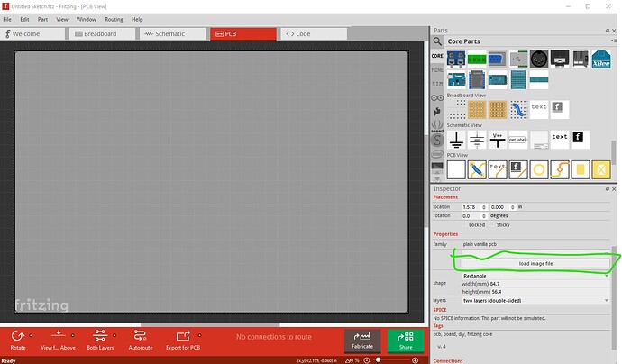Image resolution: width=622 pixels, height=364 pixels.
Task: Select the breadboard view wire part
Action: coord(518,109)
